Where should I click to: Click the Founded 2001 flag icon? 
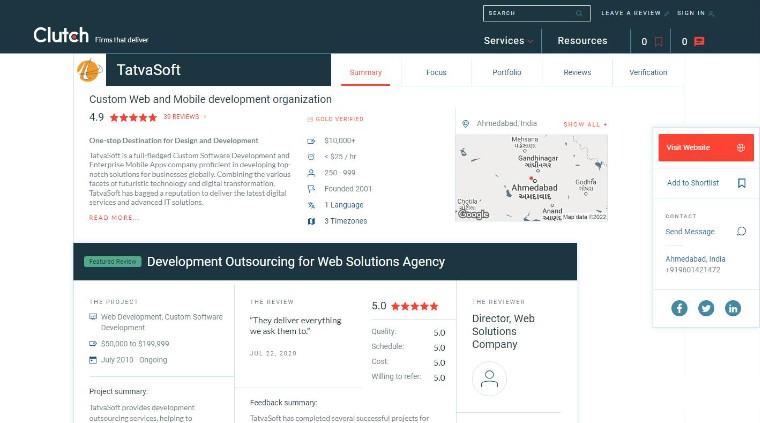pyautogui.click(x=311, y=189)
